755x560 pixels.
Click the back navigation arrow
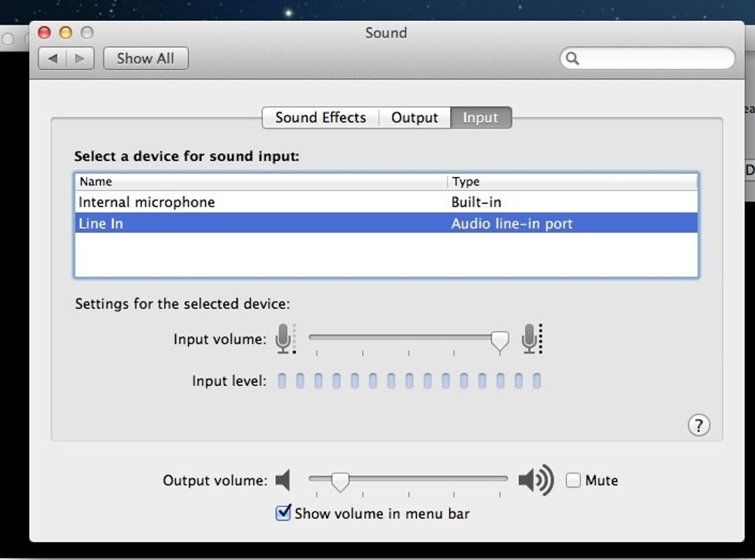(x=52, y=59)
